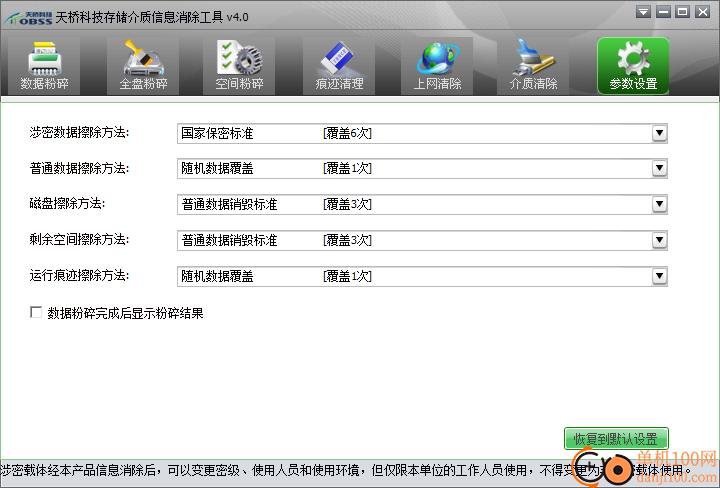Maximize the window

tap(683, 12)
